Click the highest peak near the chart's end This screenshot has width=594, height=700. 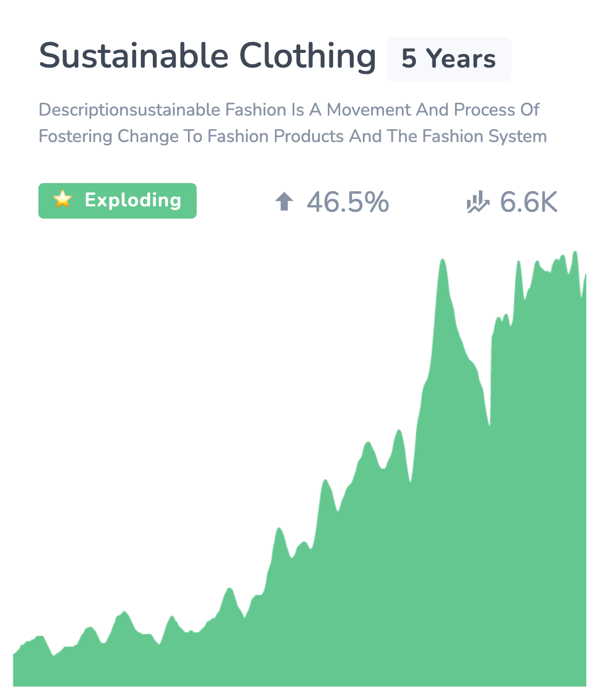(x=575, y=252)
